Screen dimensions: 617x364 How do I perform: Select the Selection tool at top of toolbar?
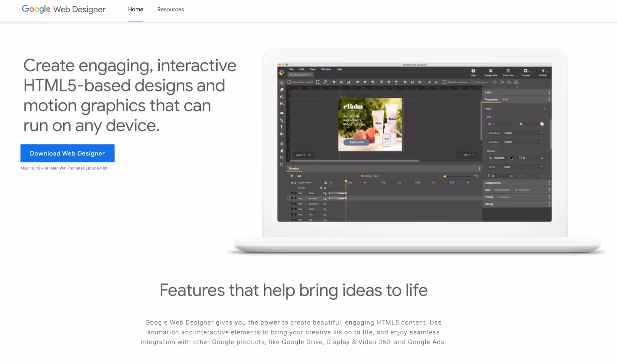tap(282, 82)
